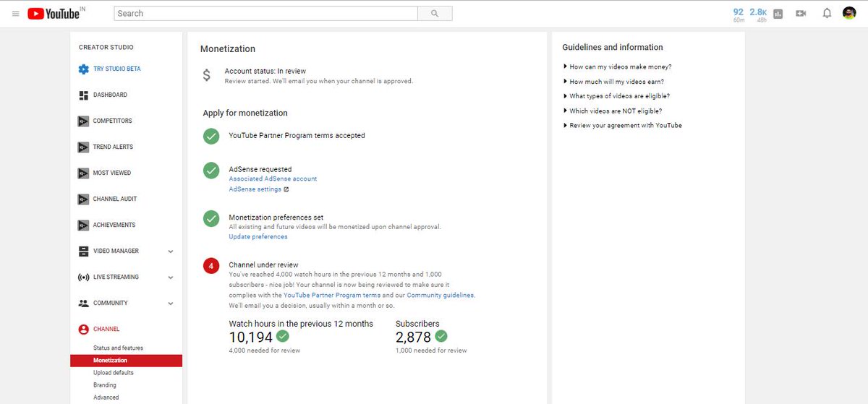
Task: Open the AdSense settings link
Action: (255, 189)
